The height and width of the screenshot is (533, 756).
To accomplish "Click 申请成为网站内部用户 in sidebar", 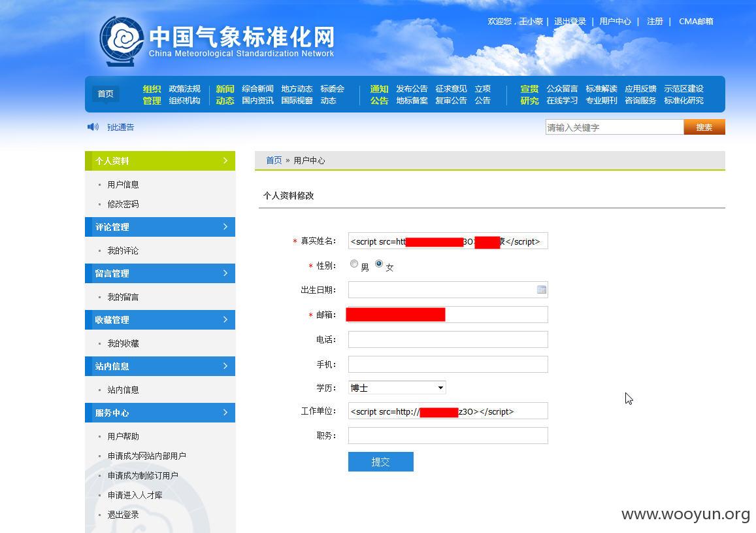I will 146,456.
